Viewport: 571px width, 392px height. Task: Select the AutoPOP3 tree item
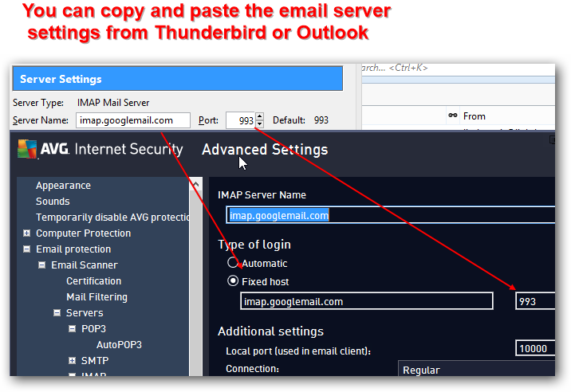click(119, 345)
